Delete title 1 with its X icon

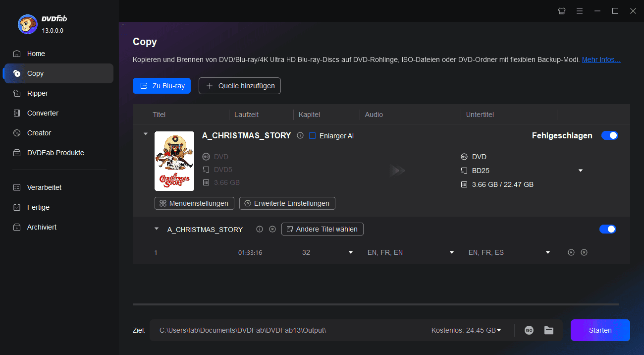coord(584,252)
